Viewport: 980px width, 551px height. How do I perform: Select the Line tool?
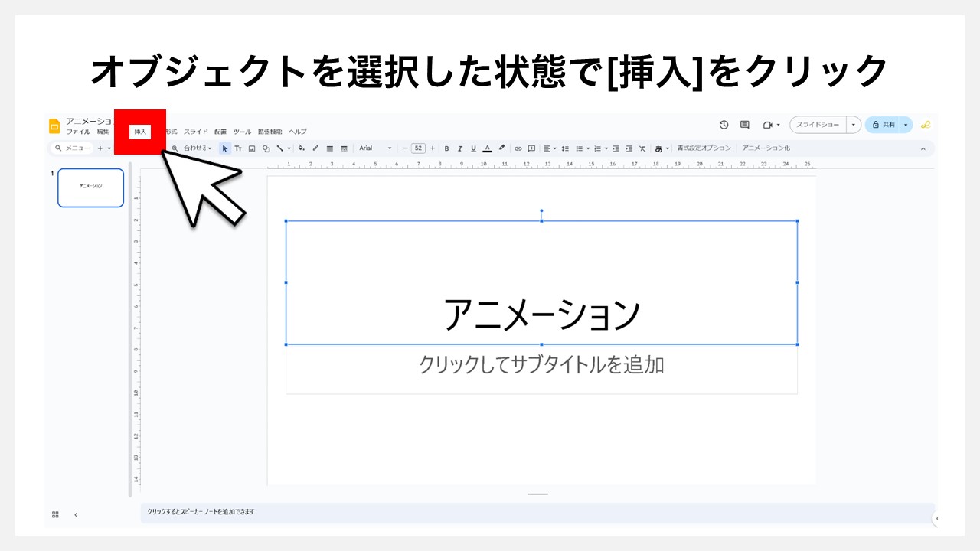279,148
